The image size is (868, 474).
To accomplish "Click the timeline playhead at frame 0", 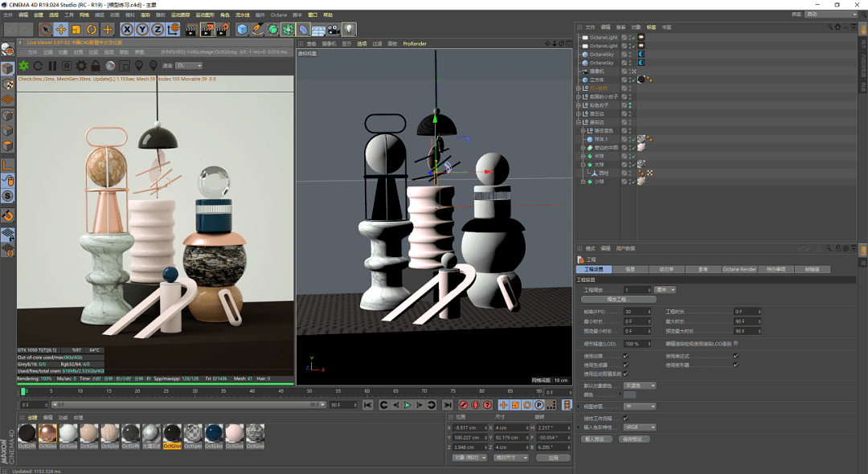I will [x=23, y=391].
